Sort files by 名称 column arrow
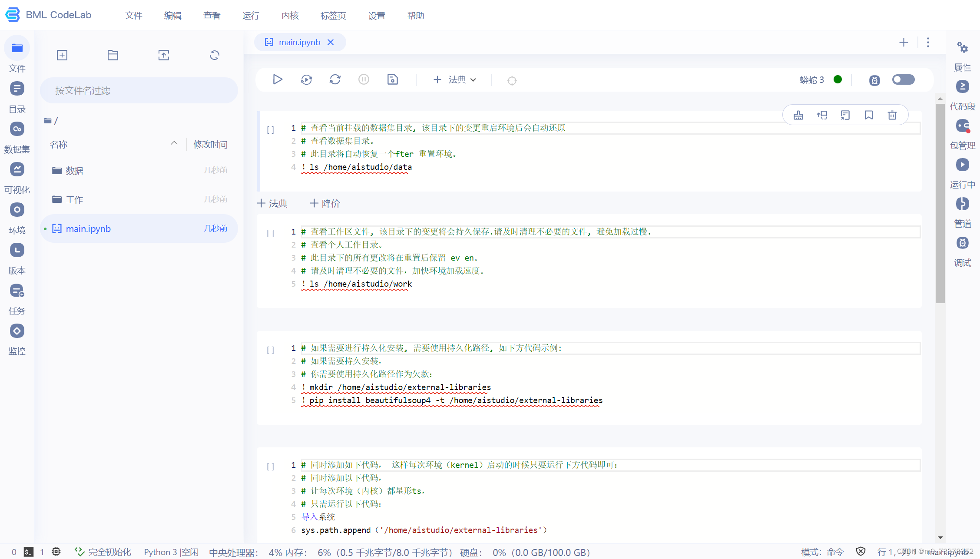Screen dimensions: 980x559 [174, 144]
